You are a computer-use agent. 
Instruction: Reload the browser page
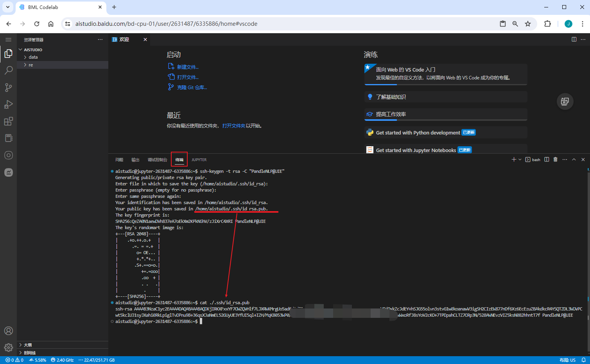point(37,24)
